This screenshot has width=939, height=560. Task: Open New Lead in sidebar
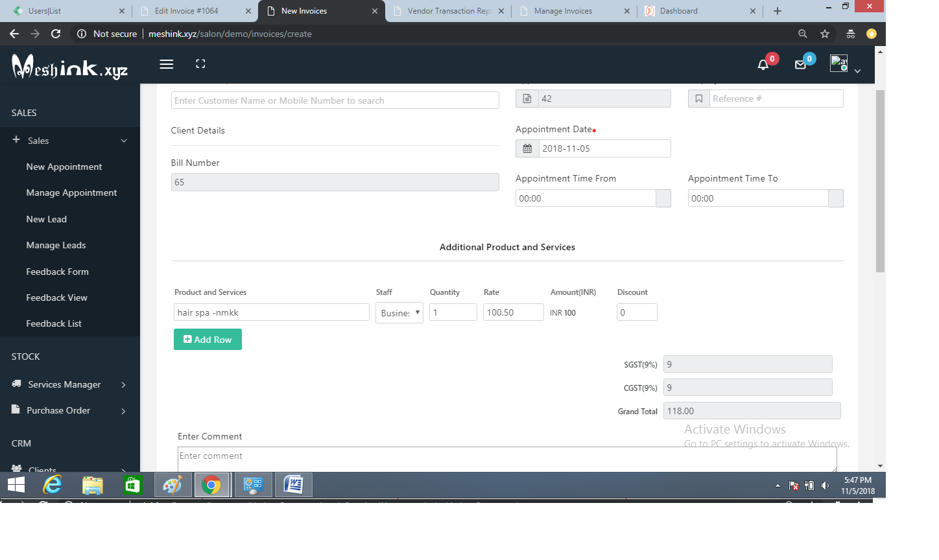(46, 219)
